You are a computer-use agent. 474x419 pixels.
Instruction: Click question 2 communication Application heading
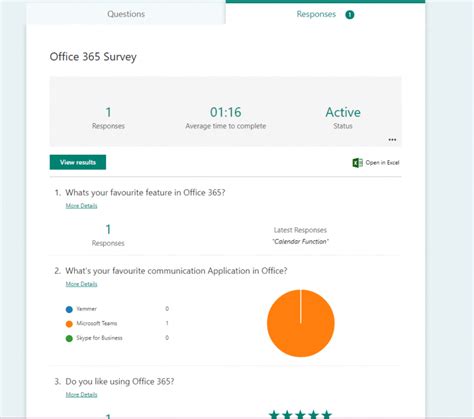176,271
